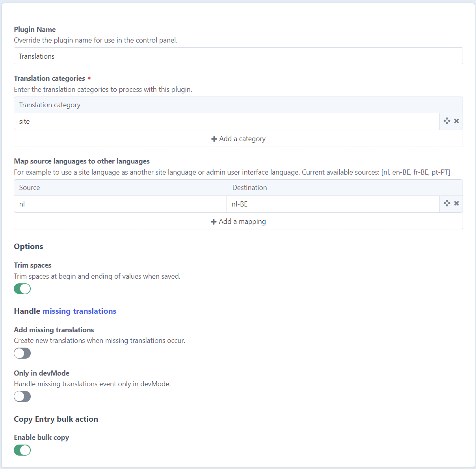This screenshot has height=469, width=476.
Task: Enable the Add missing translations switch
Action: click(22, 353)
